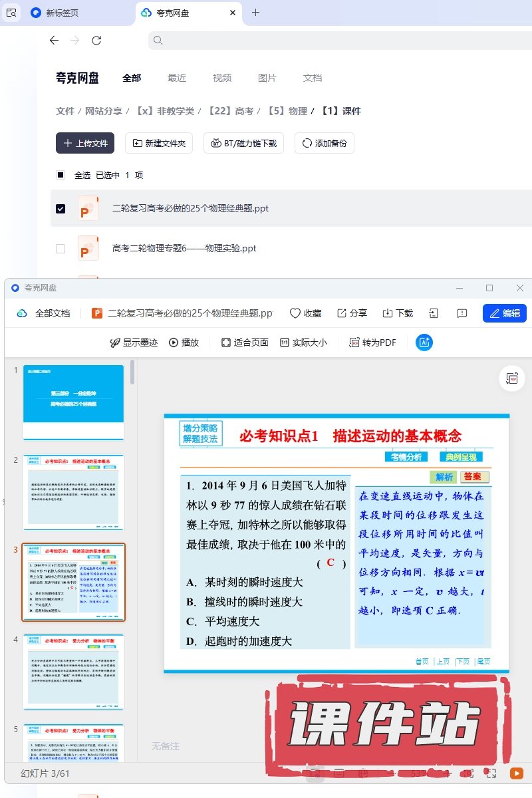532x798 pixels.
Task: Reload page with browser refresh icon
Action: [x=96, y=41]
